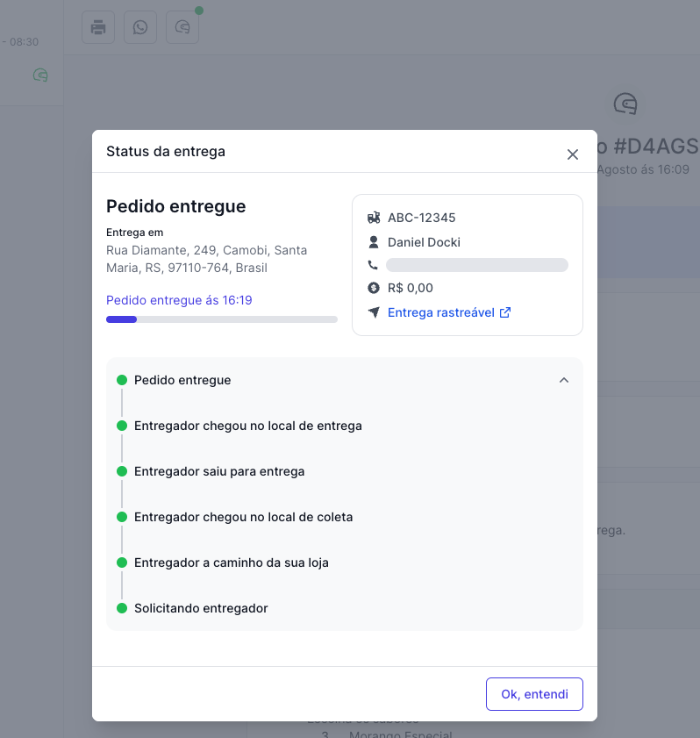Screen dimensions: 700x738
Task: Close the Status da entrega dialog
Action: (573, 154)
